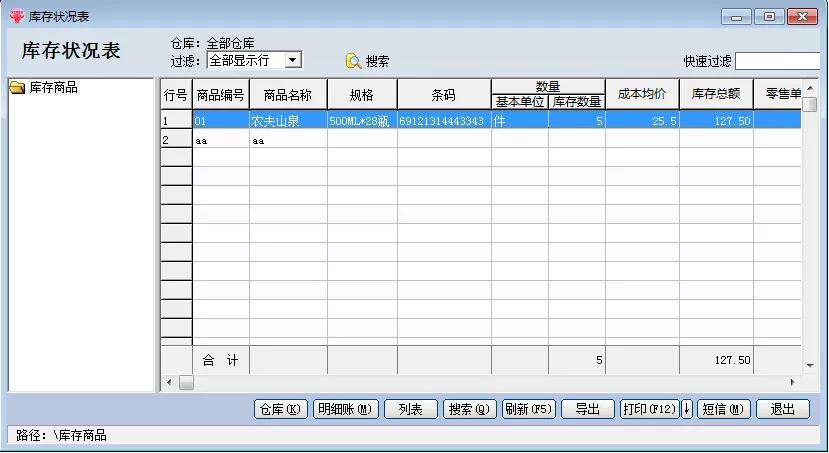Image resolution: width=829 pixels, height=453 pixels.
Task: Sort by 成本均价 column header
Action: [642, 95]
